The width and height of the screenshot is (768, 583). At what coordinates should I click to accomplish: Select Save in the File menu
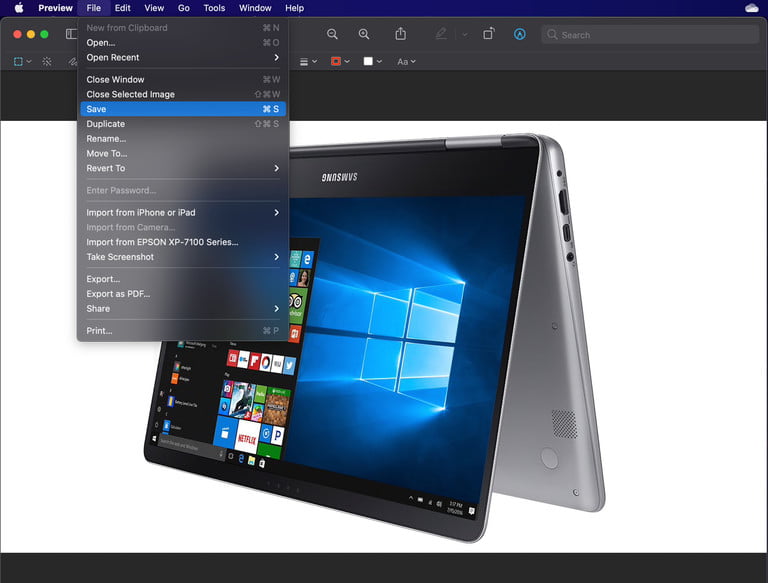[183, 109]
